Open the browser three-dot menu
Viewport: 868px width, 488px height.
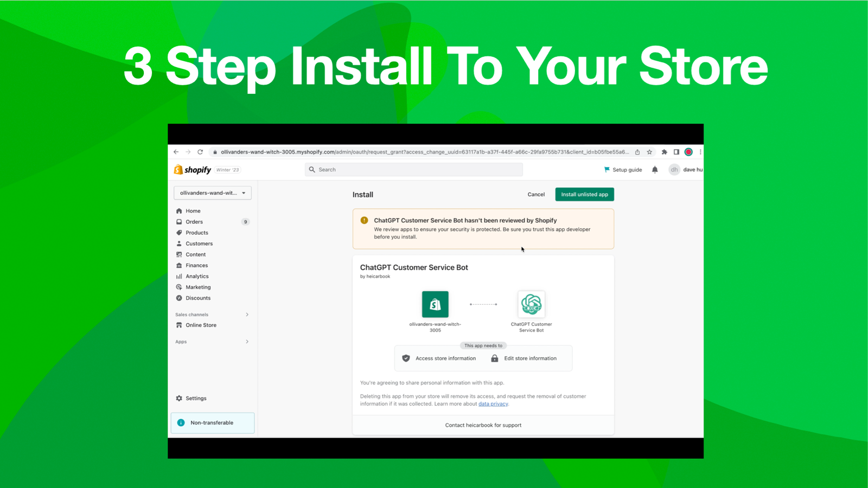(x=700, y=152)
